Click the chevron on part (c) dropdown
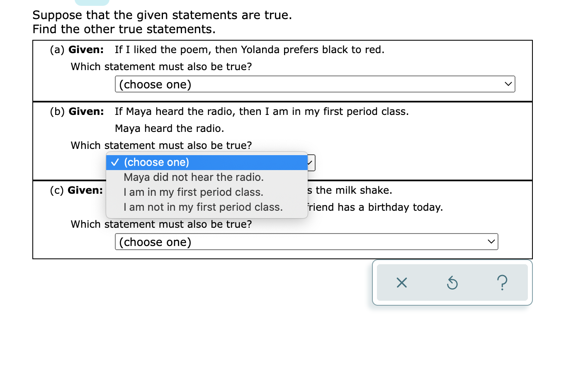 pos(492,241)
